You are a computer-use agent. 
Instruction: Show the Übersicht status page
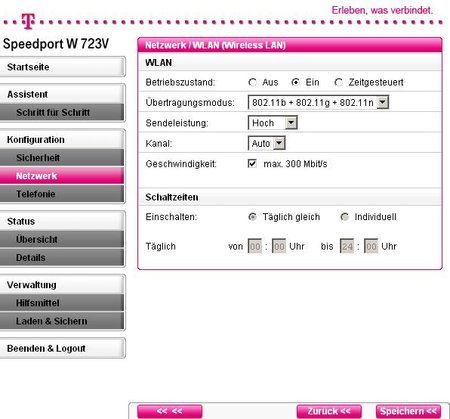point(62,239)
